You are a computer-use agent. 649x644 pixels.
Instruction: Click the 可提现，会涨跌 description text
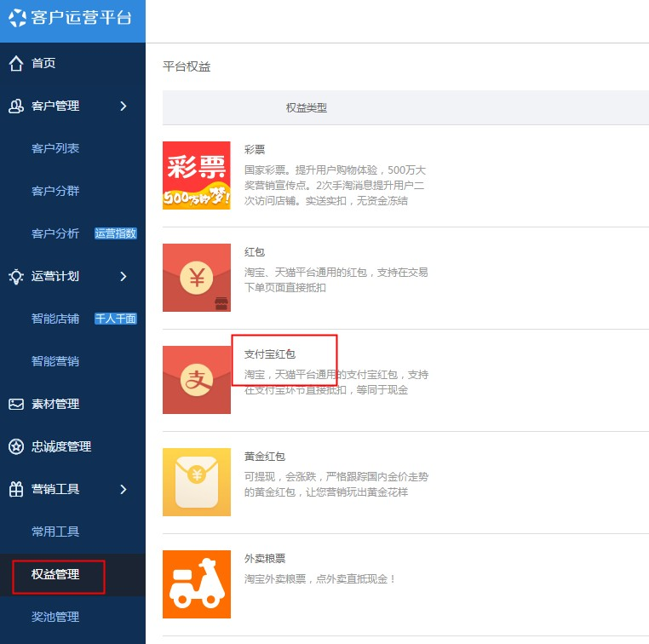click(336, 485)
